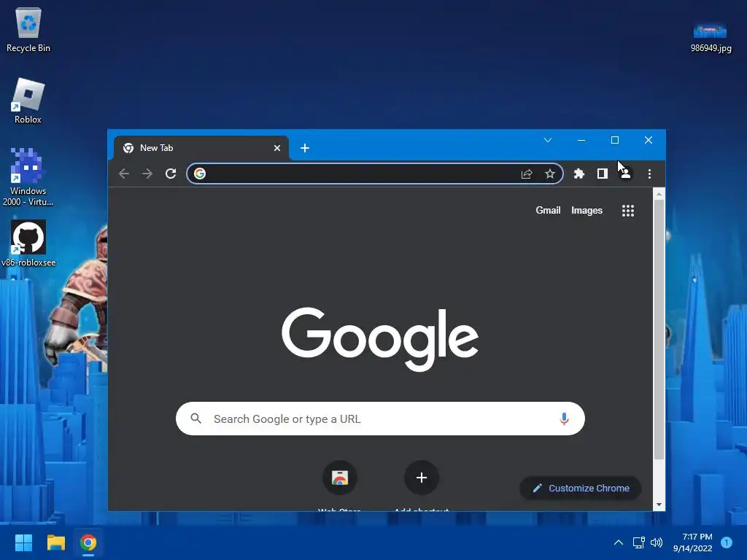
Task: Select the Roblox desktop shortcut
Action: (28, 101)
